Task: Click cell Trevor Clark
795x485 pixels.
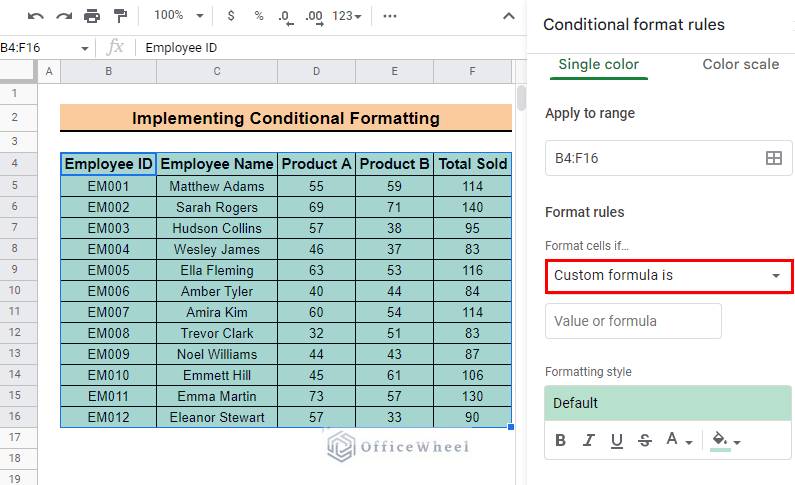Action: [x=217, y=333]
